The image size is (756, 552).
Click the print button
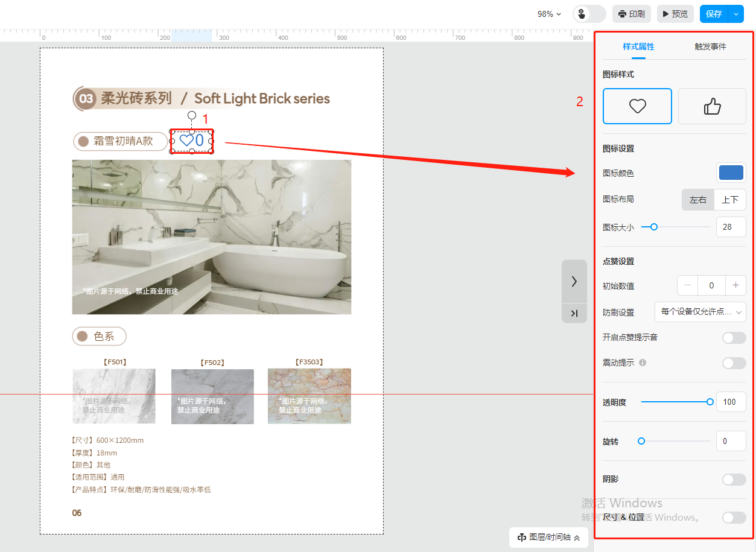coord(631,14)
